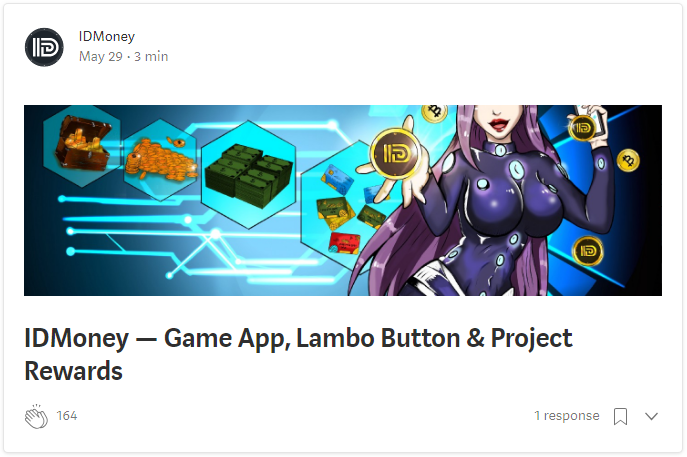Bookmark this IDMoney story
The image size is (687, 457).
(x=620, y=416)
